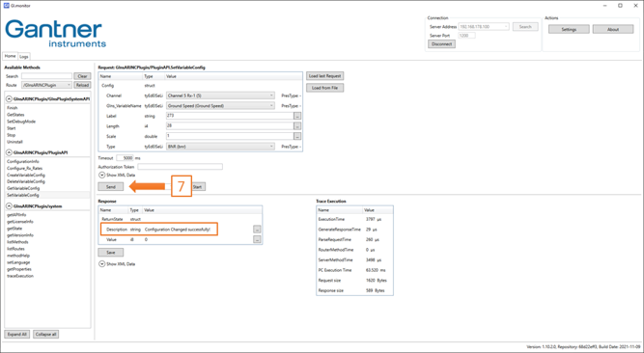The height and width of the screenshot is (353, 644).
Task: Click Load from File button
Action: click(324, 88)
